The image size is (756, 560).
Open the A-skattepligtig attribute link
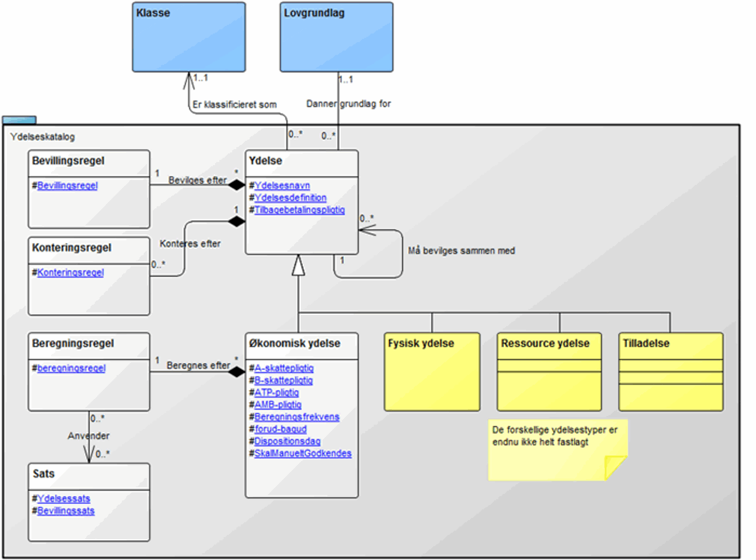click(x=284, y=368)
